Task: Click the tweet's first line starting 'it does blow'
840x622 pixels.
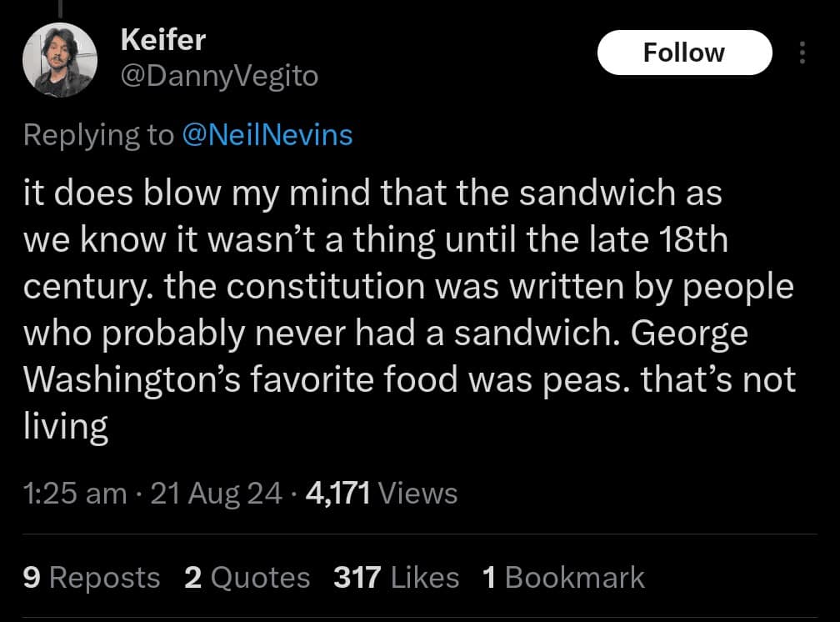Action: [372, 193]
